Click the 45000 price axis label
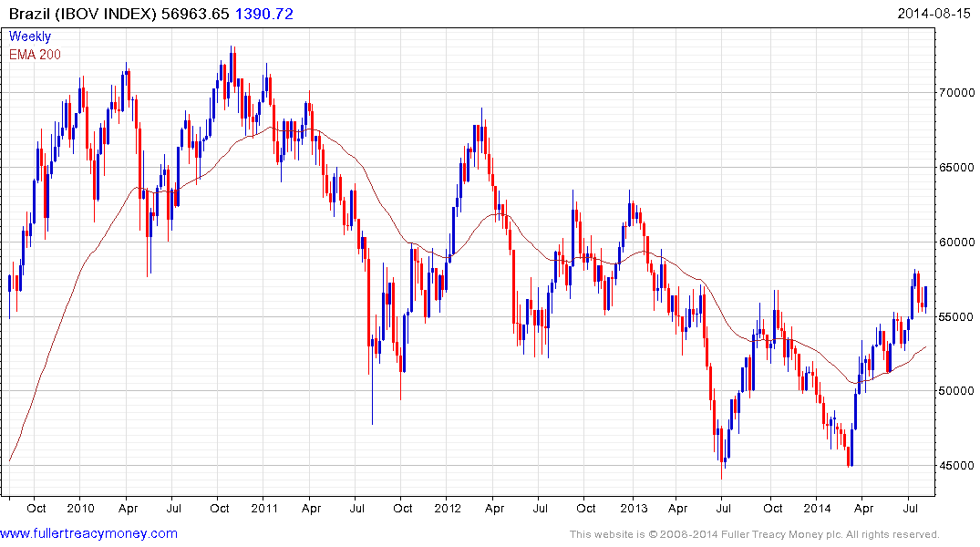The height and width of the screenshot is (547, 980). pyautogui.click(x=957, y=466)
